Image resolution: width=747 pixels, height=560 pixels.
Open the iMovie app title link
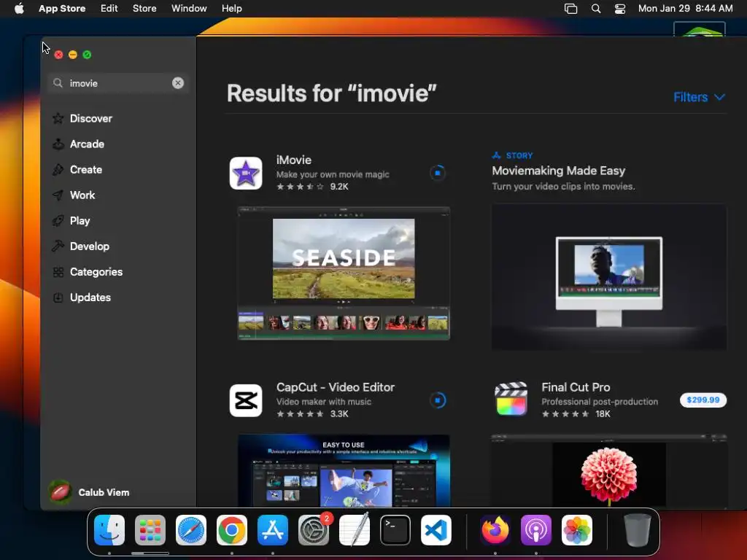coord(294,160)
